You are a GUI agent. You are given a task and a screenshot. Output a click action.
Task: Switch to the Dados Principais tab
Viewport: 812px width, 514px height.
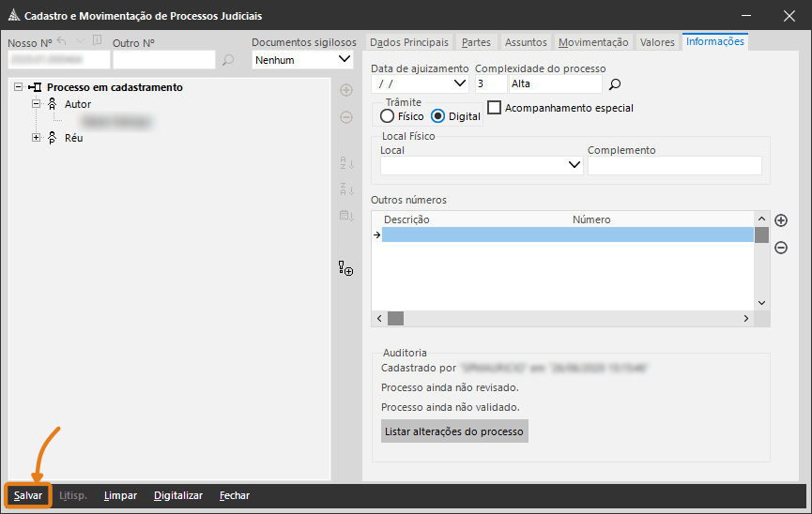click(409, 42)
